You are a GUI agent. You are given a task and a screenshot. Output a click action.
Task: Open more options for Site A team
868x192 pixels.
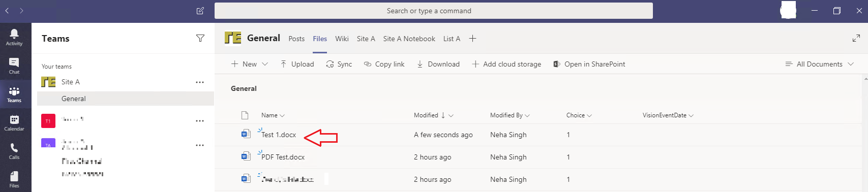point(200,82)
